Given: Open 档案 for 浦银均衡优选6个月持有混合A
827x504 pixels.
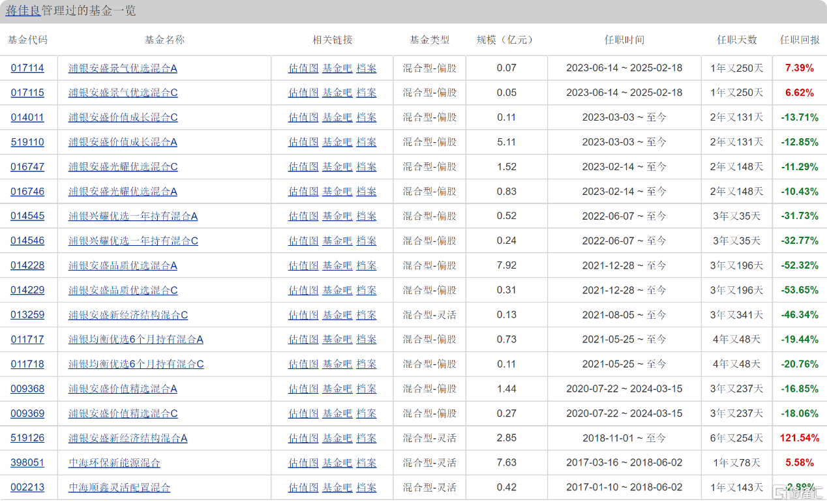Looking at the screenshot, I should [367, 339].
